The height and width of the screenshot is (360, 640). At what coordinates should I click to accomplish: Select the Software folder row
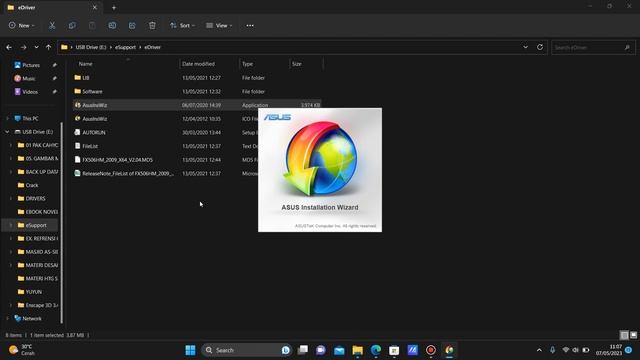[197, 91]
